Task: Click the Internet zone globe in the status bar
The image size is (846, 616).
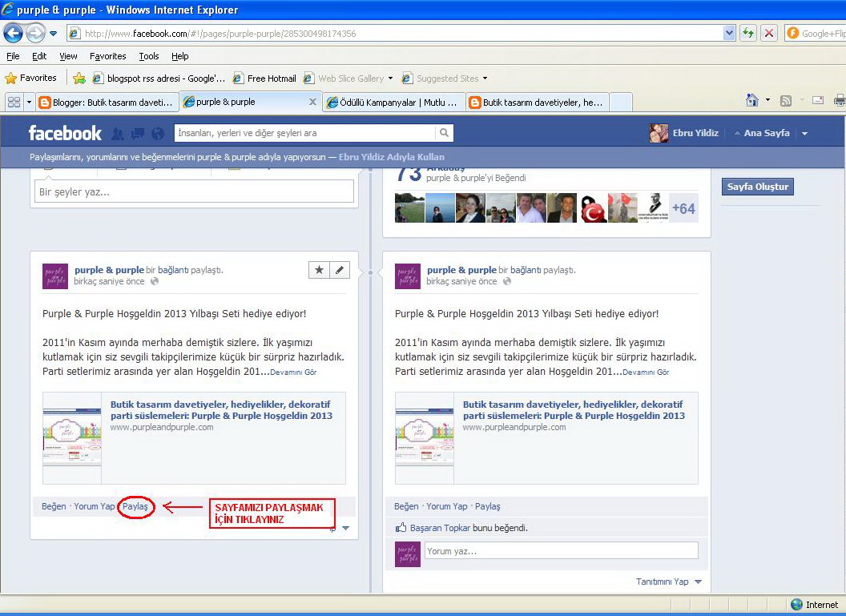Action: pos(796,605)
